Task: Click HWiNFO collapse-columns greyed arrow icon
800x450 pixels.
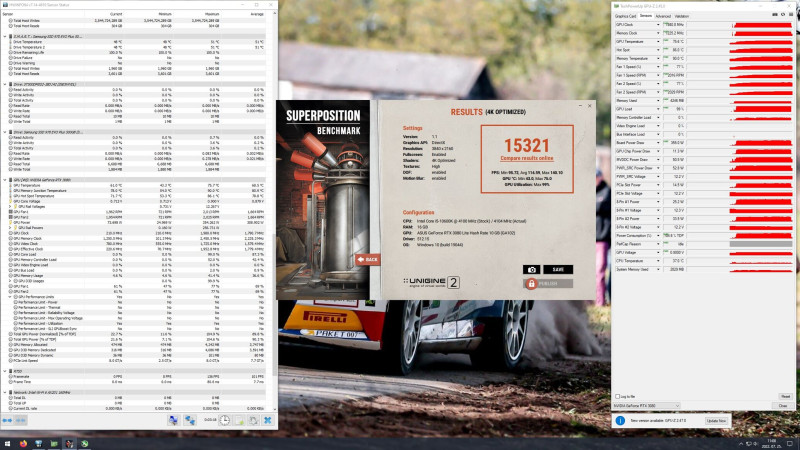Action: (20, 420)
